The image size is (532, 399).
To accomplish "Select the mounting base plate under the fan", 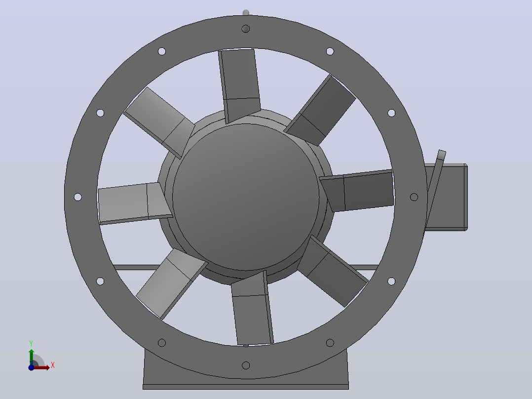I will click(x=246, y=387).
